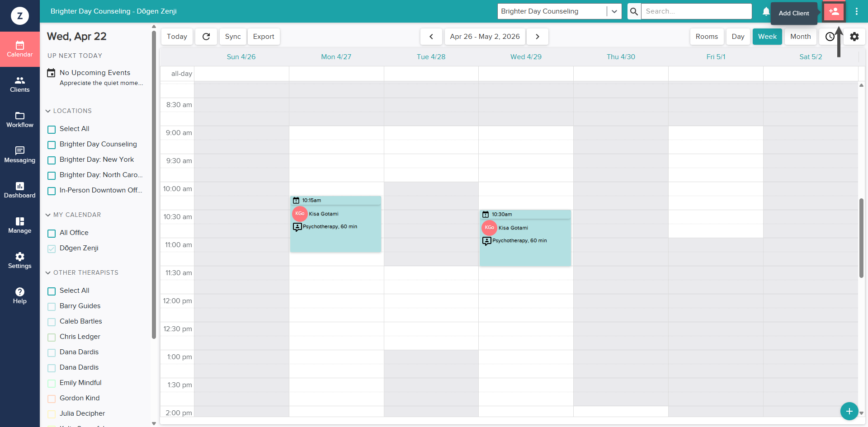This screenshot has width=868, height=427.
Task: Open the Clients section
Action: [x=20, y=84]
